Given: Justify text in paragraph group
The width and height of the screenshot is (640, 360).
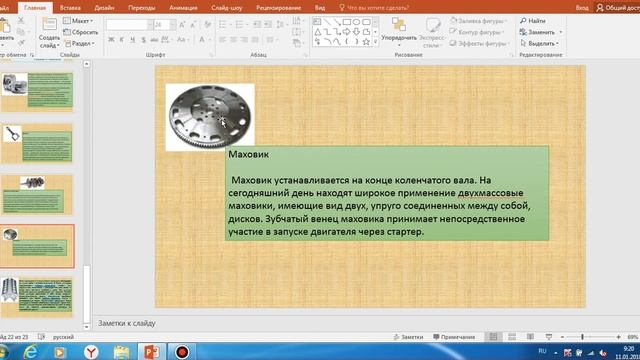Looking at the screenshot, I should tap(255, 40).
